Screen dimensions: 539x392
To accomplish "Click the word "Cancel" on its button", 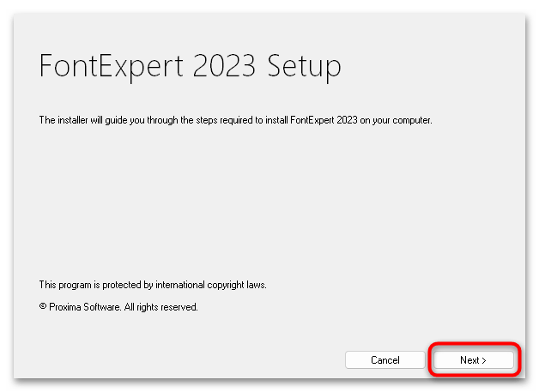I will tap(385, 360).
